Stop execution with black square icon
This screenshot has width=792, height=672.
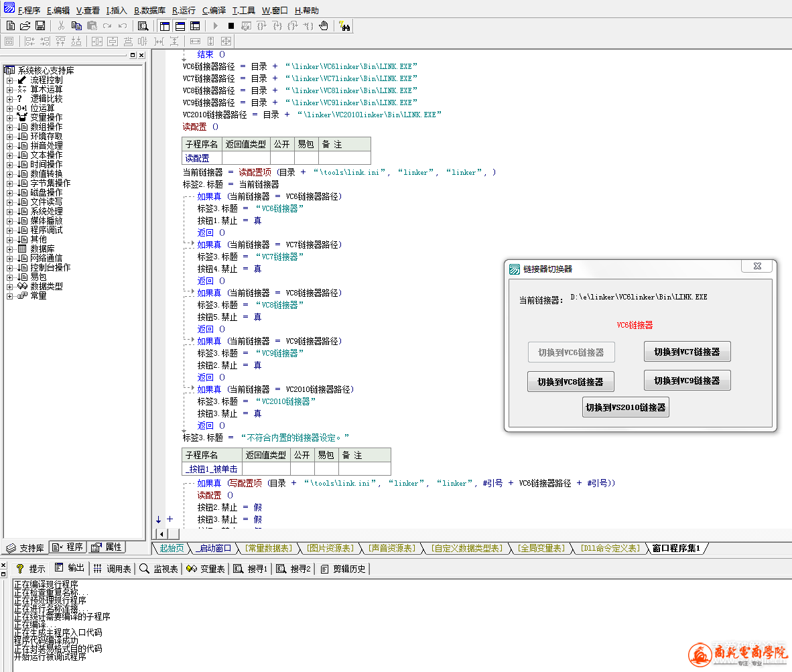pyautogui.click(x=230, y=25)
